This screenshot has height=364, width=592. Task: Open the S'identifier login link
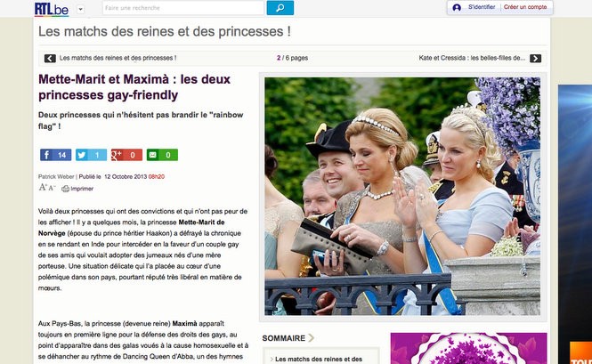482,7
